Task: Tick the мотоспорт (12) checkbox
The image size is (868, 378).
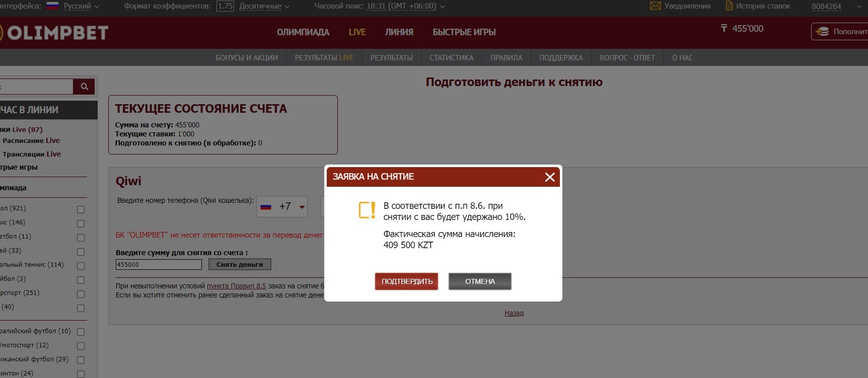Action: pos(81,346)
